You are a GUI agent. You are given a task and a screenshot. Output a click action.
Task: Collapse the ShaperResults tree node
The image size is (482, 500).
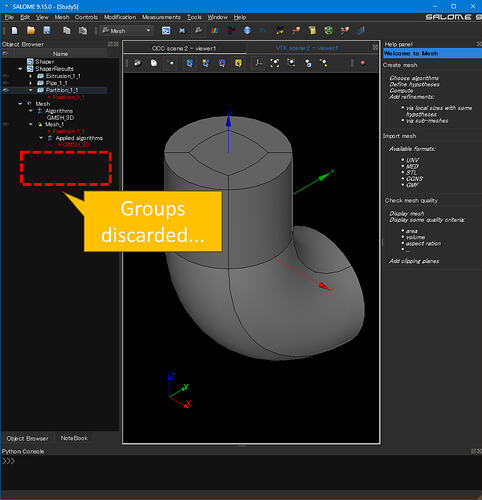[20, 69]
